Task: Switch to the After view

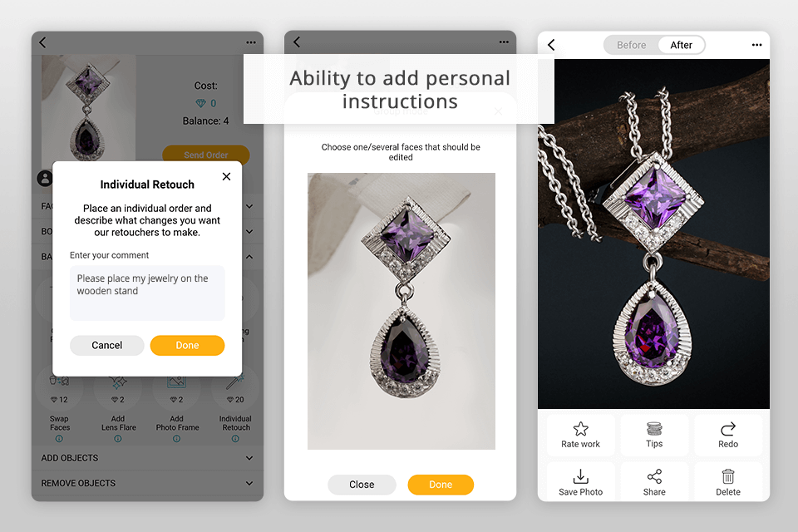Action: pyautogui.click(x=681, y=45)
